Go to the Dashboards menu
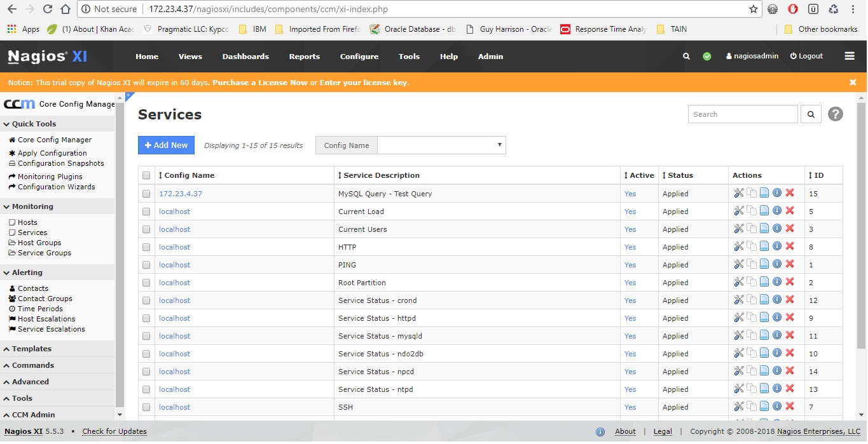The width and height of the screenshot is (868, 444). (x=245, y=57)
